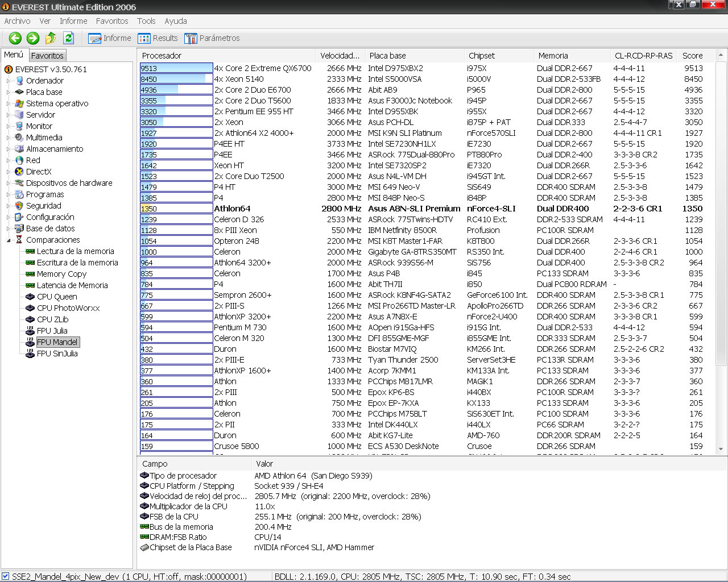Image resolution: width=728 pixels, height=582 pixels.
Task: Go forward with the green right arrow
Action: pyautogui.click(x=33, y=38)
